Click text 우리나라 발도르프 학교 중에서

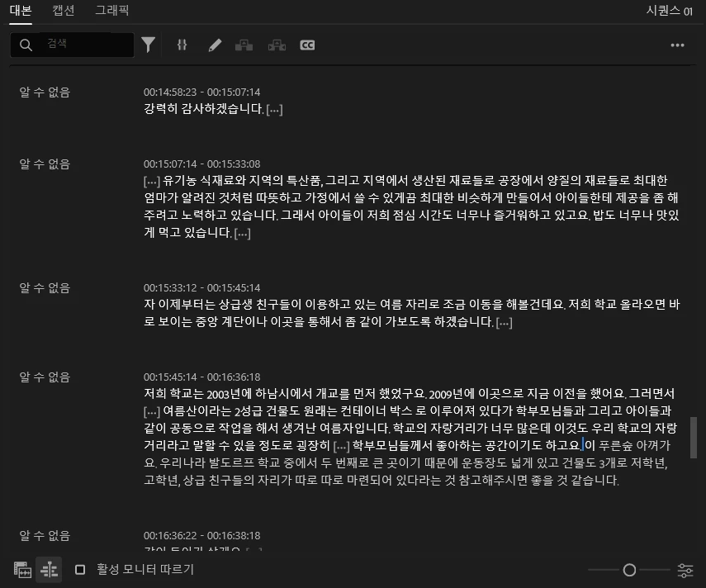239,462
